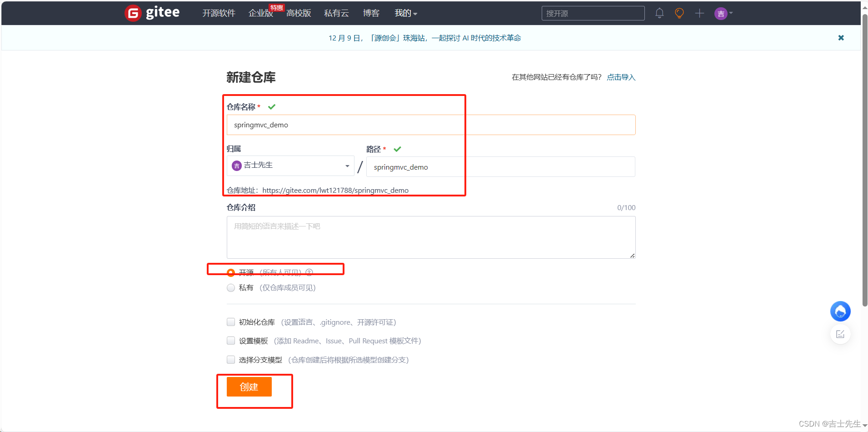Click the floating feedback edit icon

click(x=840, y=334)
